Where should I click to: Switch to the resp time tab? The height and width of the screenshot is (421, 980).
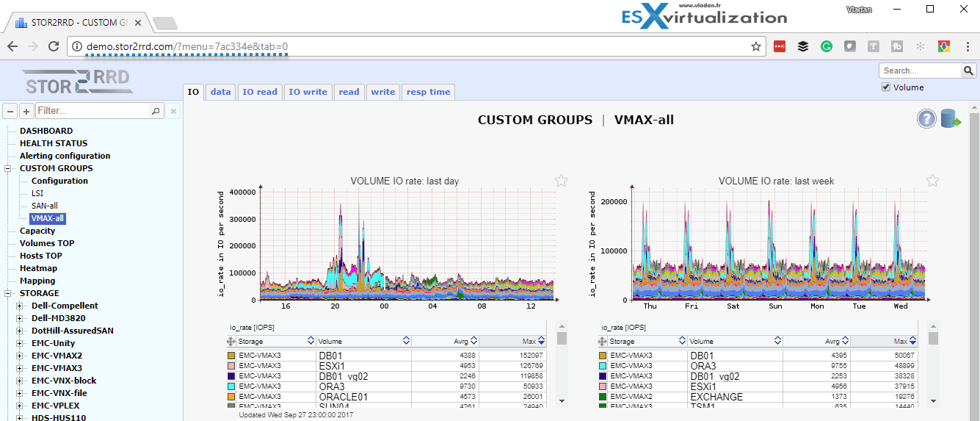click(429, 92)
